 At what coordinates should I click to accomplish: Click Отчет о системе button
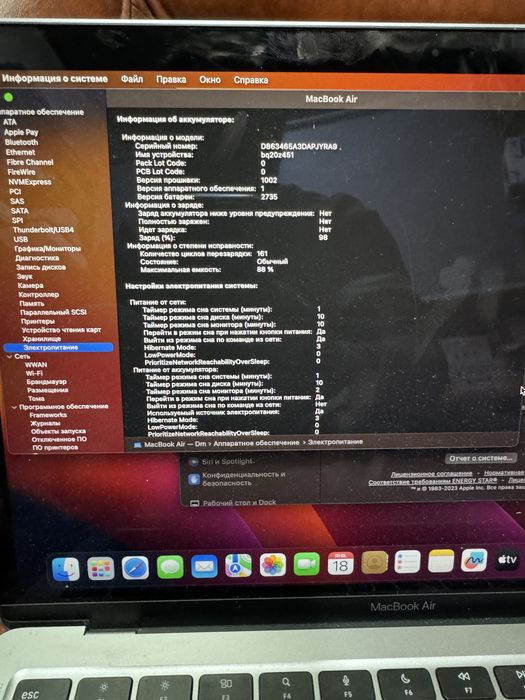click(480, 458)
